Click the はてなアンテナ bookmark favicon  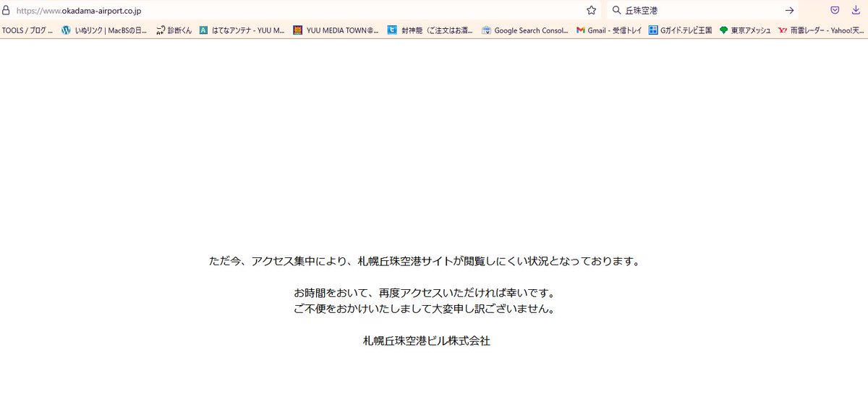click(204, 30)
